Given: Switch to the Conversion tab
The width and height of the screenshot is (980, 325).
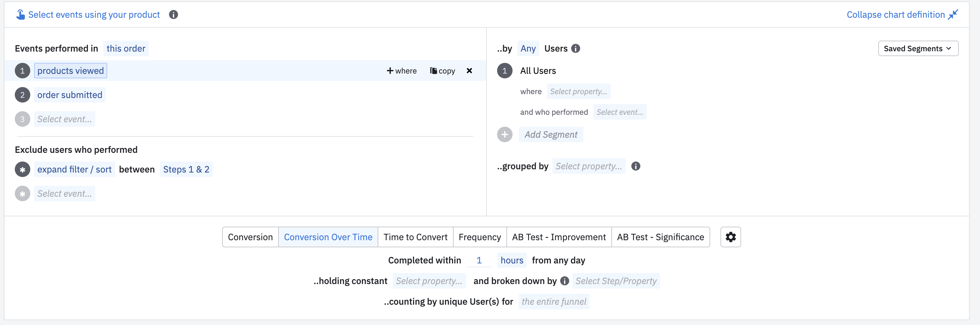Looking at the screenshot, I should pos(250,237).
